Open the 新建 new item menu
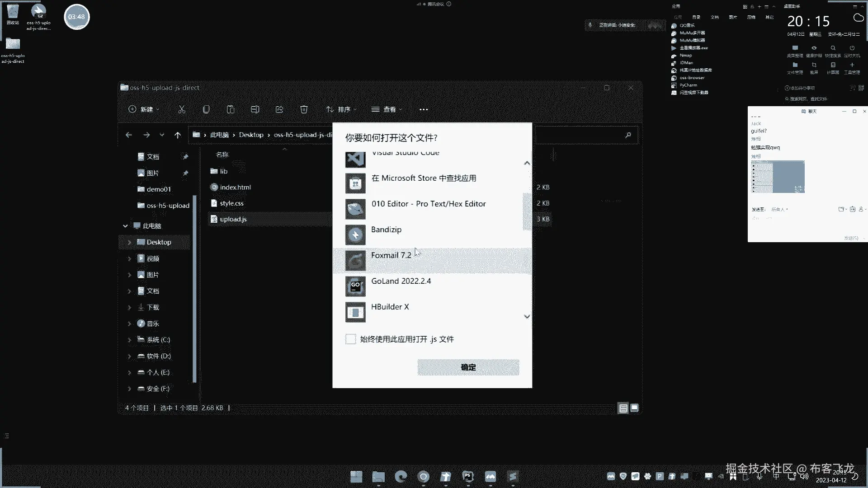This screenshot has width=868, height=488. pyautogui.click(x=144, y=109)
